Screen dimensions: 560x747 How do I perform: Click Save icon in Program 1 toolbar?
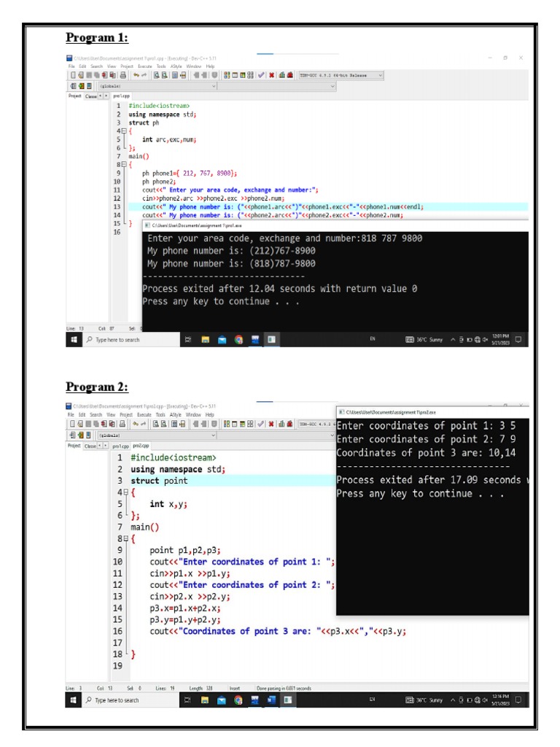(89, 75)
